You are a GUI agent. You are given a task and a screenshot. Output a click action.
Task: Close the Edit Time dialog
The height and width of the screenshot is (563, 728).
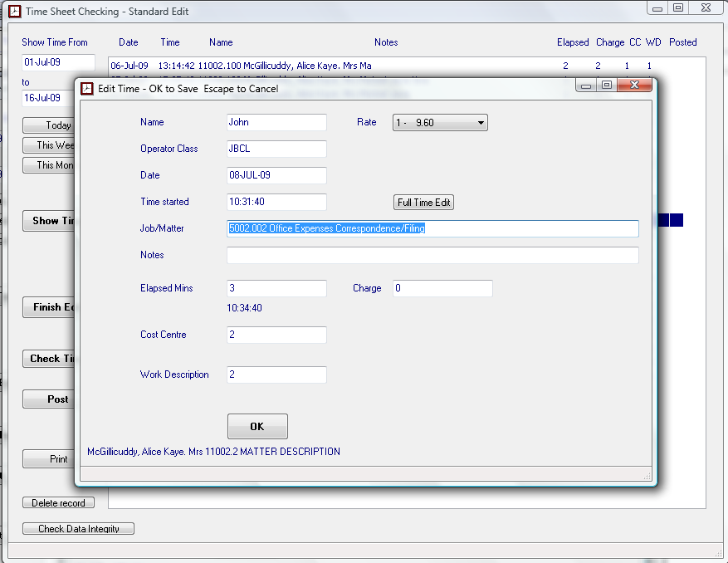tap(635, 86)
